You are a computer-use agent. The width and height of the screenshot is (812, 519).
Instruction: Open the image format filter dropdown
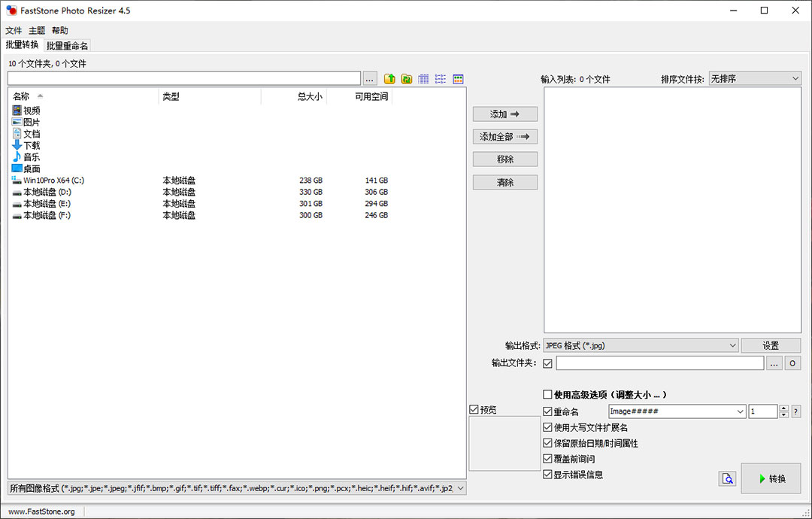coord(237,488)
